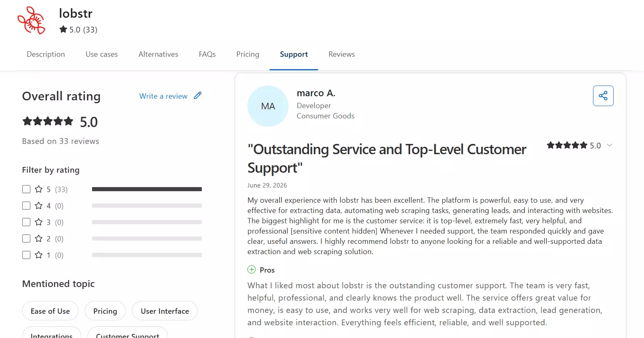Click the Consumer Goods industry label

click(325, 116)
